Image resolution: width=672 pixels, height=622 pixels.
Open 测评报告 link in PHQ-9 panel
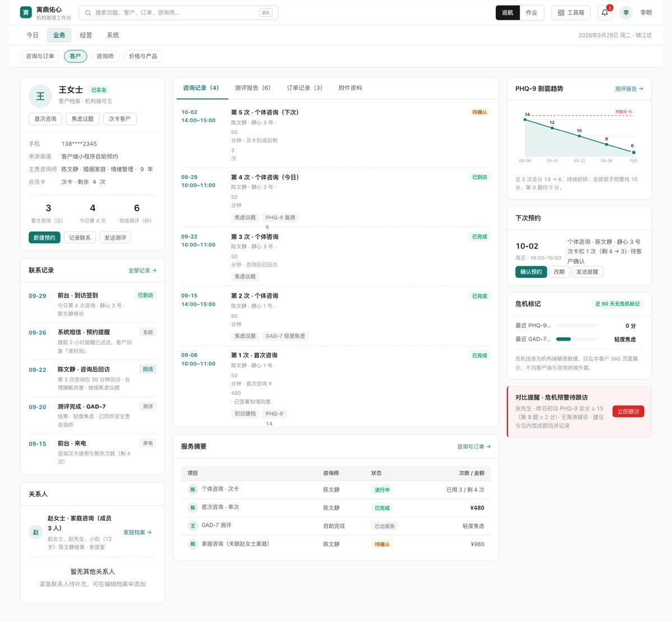[629, 89]
